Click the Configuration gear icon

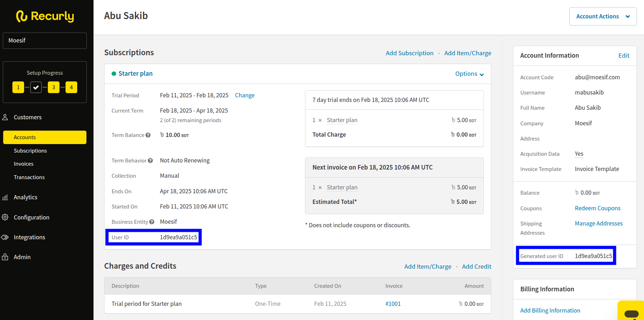5,217
